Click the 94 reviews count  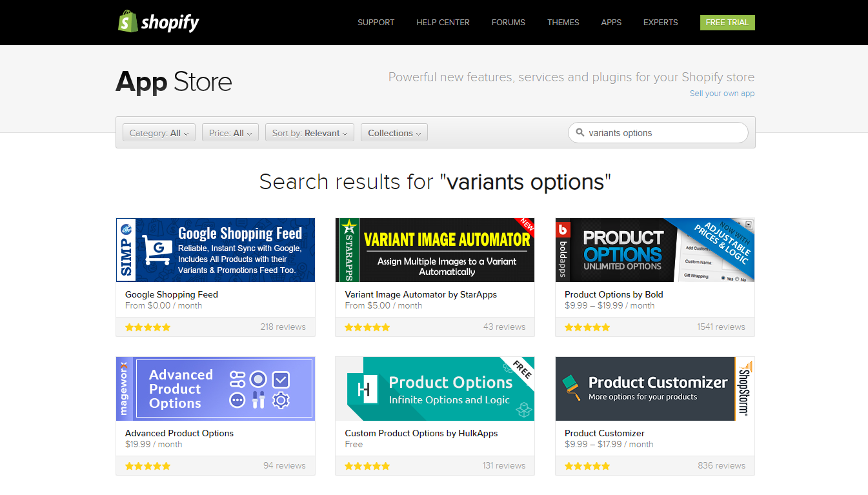(x=285, y=466)
